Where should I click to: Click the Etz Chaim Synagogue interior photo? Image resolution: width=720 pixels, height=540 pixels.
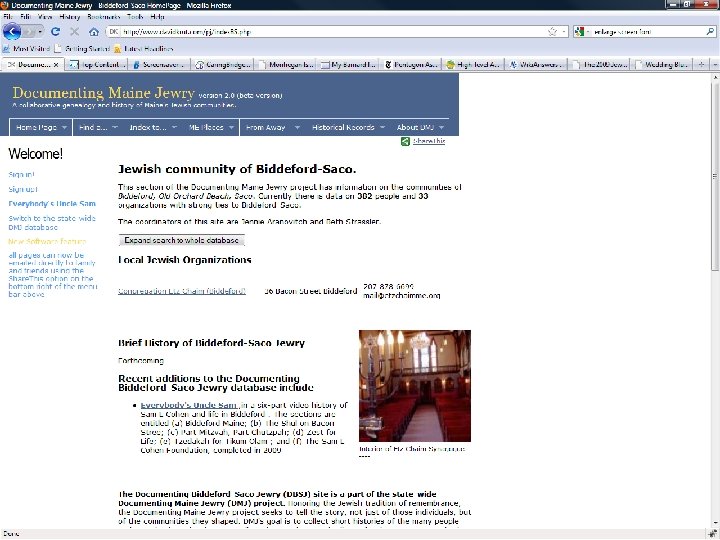[415, 386]
